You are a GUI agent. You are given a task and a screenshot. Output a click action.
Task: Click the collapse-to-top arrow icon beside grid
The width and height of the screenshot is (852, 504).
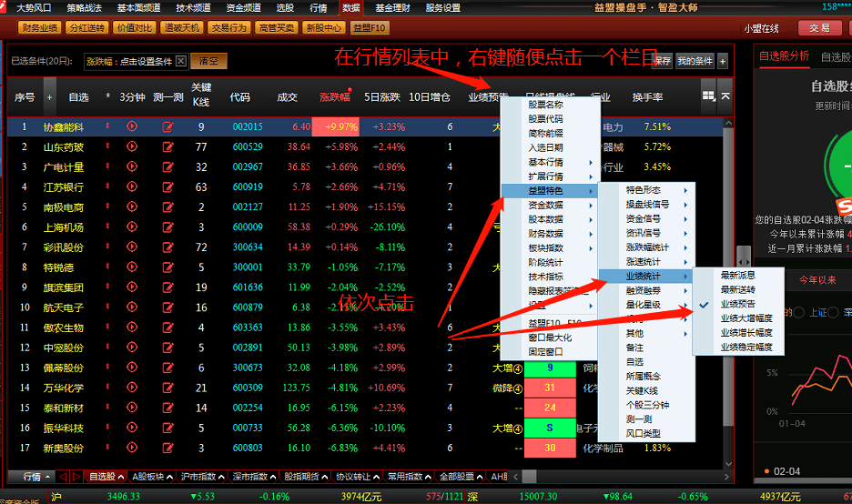725,96
